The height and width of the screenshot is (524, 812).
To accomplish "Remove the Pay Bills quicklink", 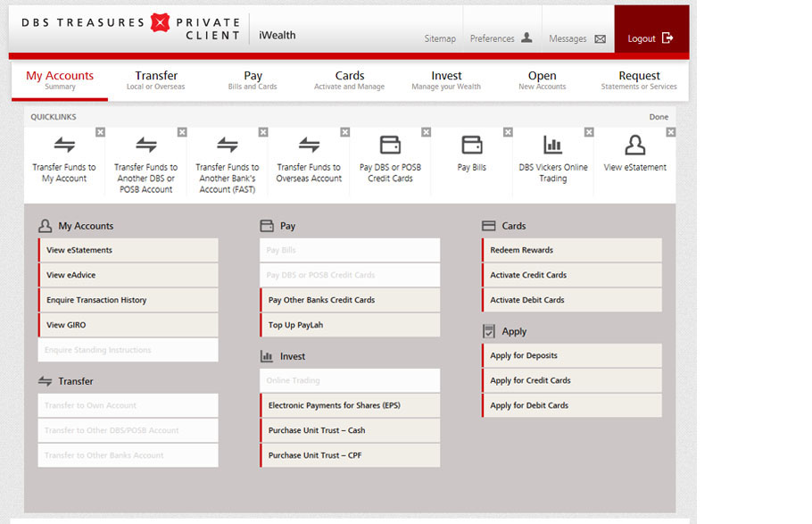I will pos(508,132).
